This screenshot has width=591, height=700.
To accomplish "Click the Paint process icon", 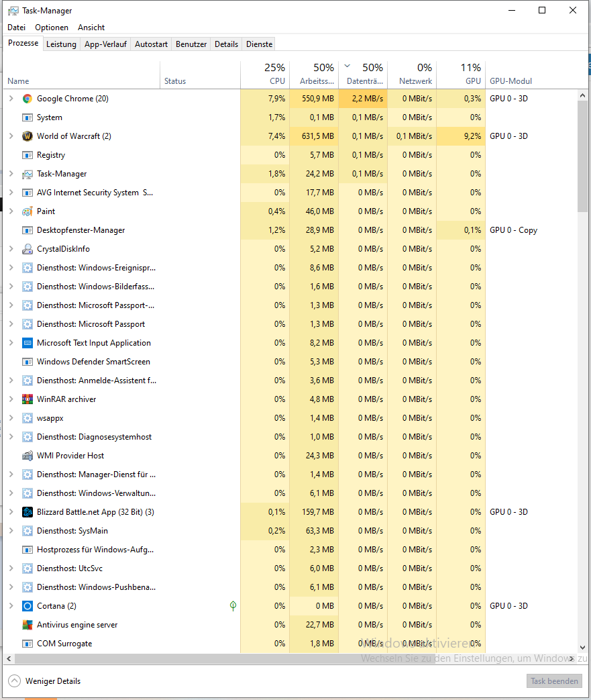I will [28, 211].
